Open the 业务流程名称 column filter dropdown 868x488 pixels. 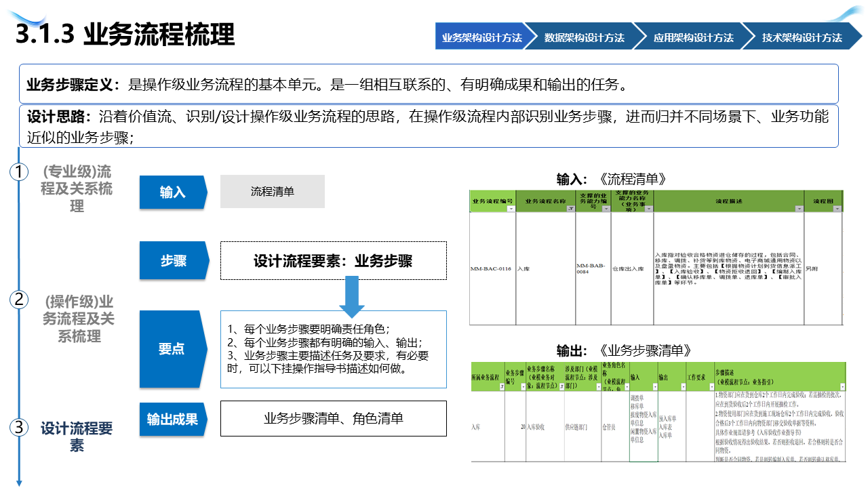[x=570, y=209]
